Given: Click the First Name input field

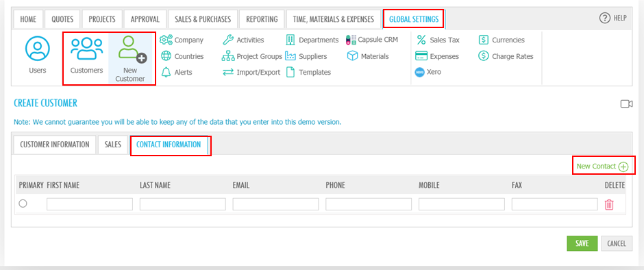Looking at the screenshot, I should coord(90,204).
